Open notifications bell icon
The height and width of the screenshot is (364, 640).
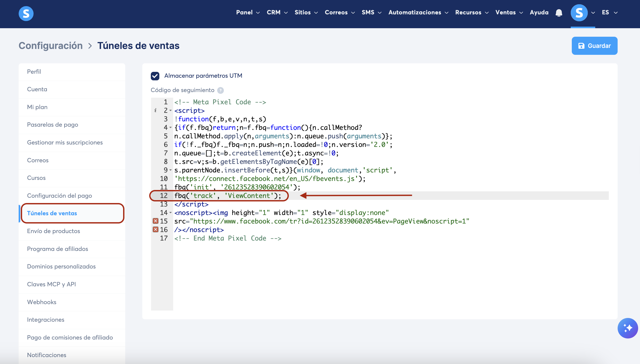pos(559,13)
